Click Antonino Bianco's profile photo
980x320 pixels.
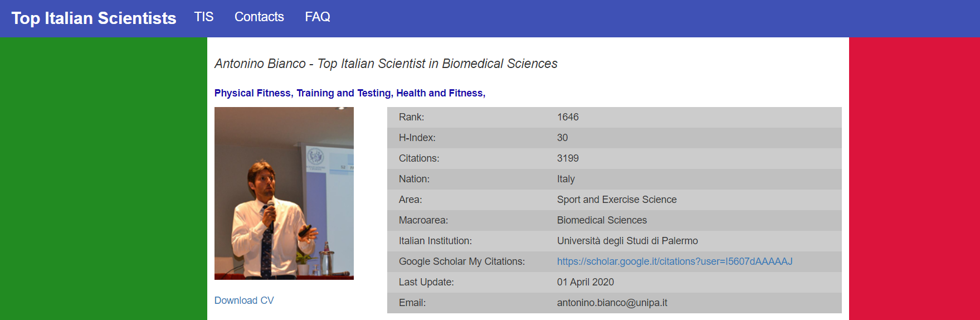[284, 193]
